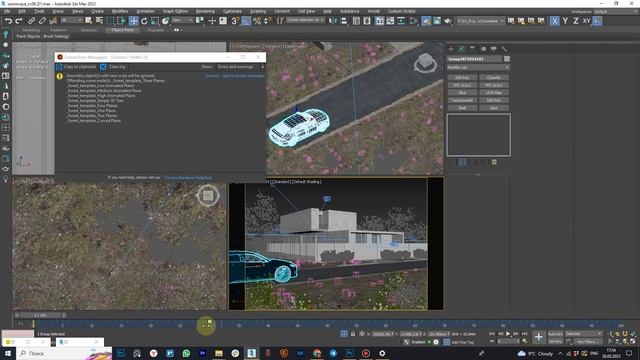Click the Render Production teapot icon
Image resolution: width=640 pixels, height=360 pixels.
[x=447, y=21]
